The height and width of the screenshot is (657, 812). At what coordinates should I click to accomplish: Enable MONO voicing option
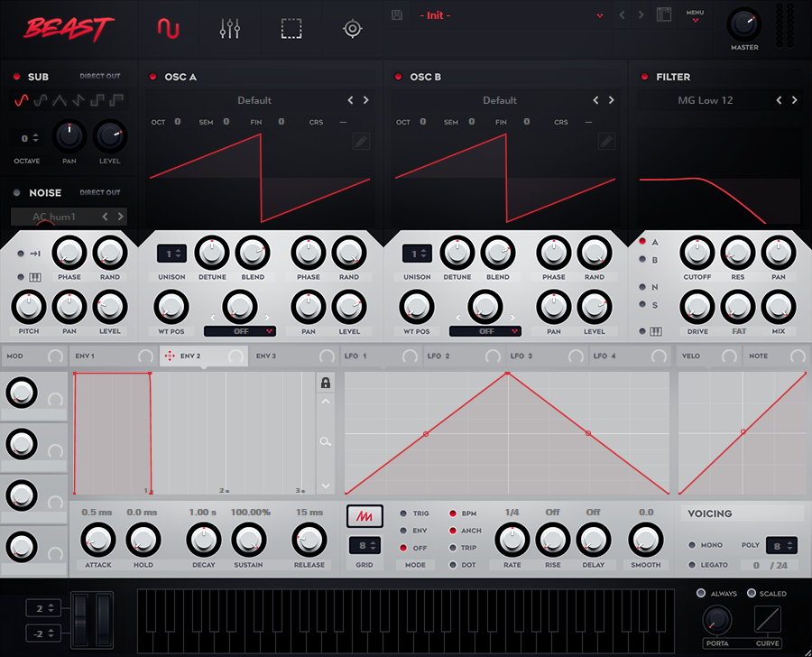point(692,545)
